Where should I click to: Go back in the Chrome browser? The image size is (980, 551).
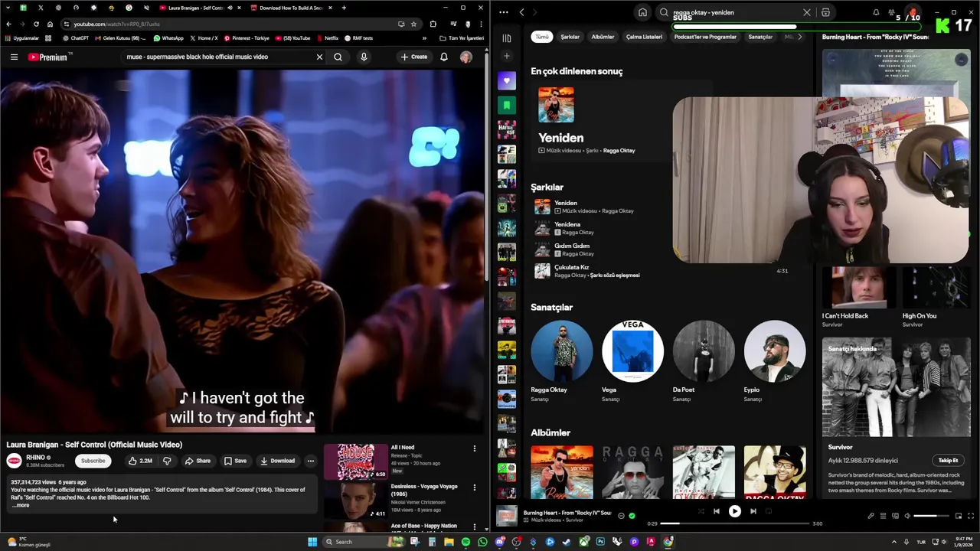tap(8, 24)
